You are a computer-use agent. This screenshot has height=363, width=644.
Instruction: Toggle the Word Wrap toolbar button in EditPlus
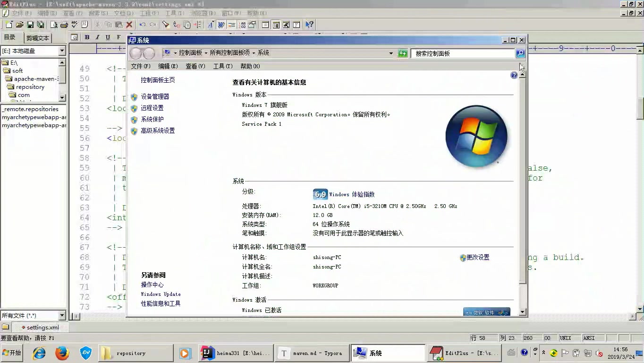pyautogui.click(x=221, y=25)
